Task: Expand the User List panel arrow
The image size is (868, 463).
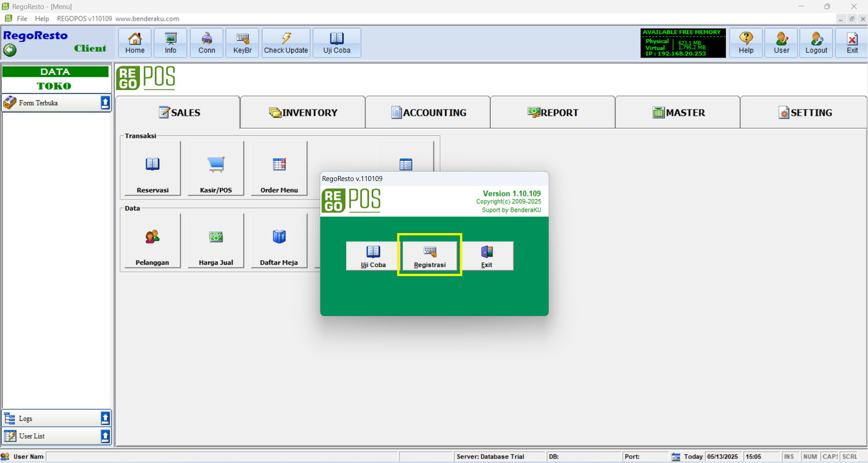Action: coord(105,436)
